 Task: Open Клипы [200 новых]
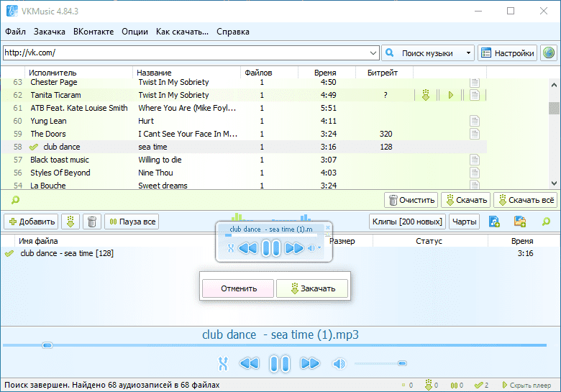407,222
